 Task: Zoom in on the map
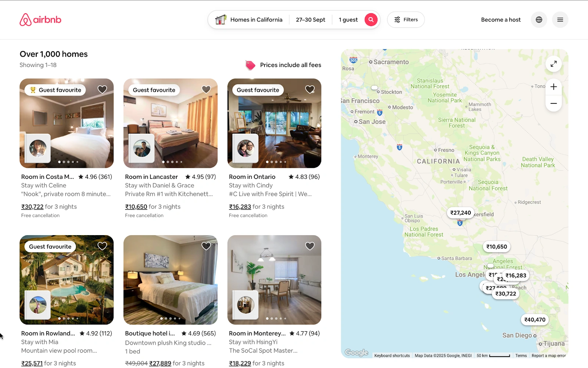coord(553,87)
